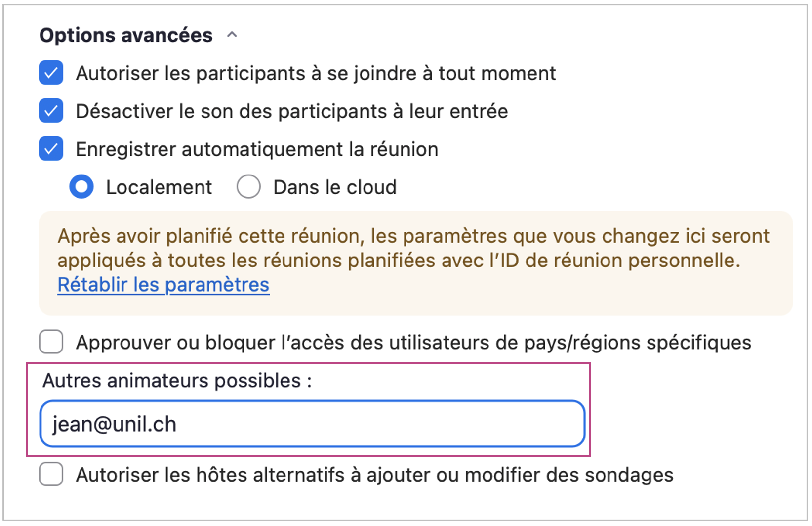Click the Localement label text
This screenshot has height=526, width=812.
coord(159,187)
